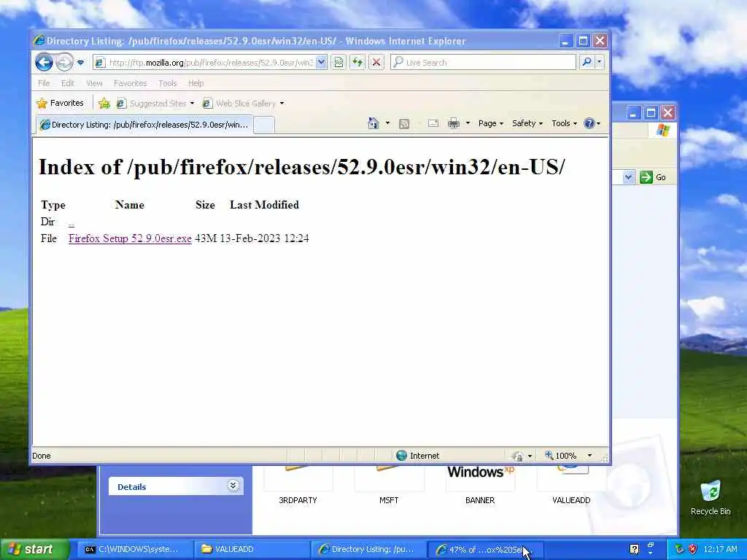This screenshot has width=747, height=560.
Task: Click the help question tray icon
Action: 635,549
